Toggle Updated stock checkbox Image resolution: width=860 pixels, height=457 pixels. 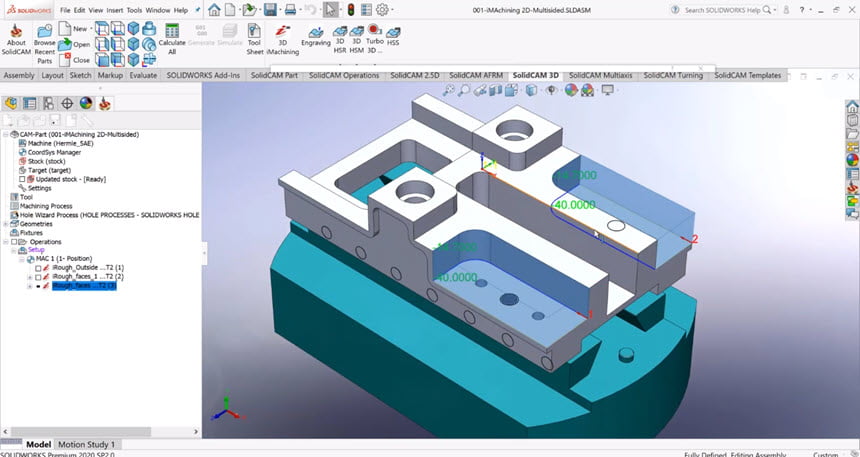click(22, 179)
